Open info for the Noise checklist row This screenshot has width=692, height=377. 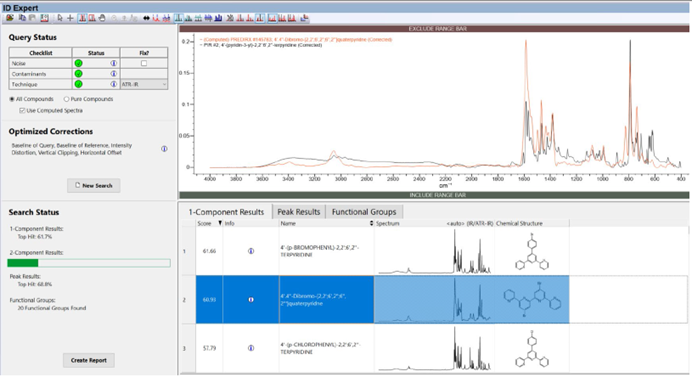(113, 64)
